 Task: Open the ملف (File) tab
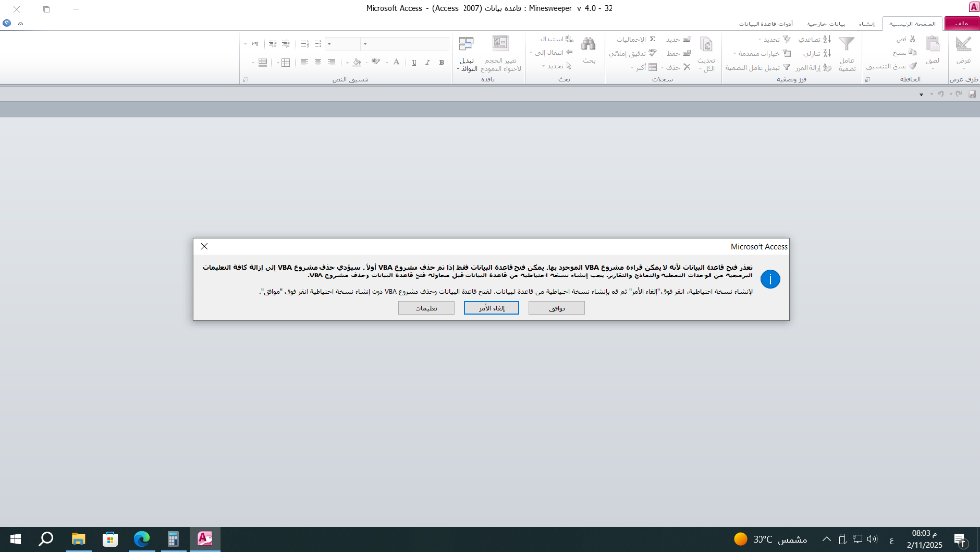[961, 23]
